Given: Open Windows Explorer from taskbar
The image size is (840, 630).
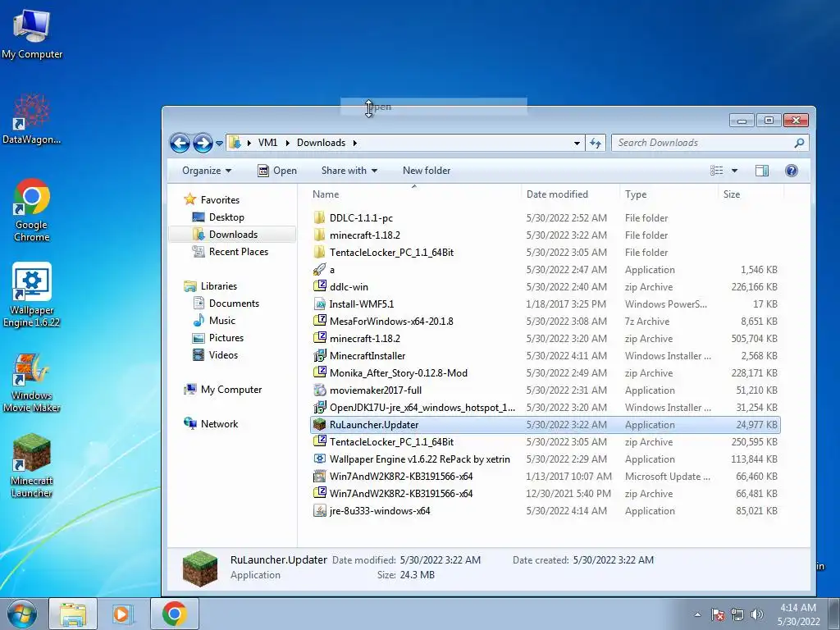Looking at the screenshot, I should click(73, 614).
